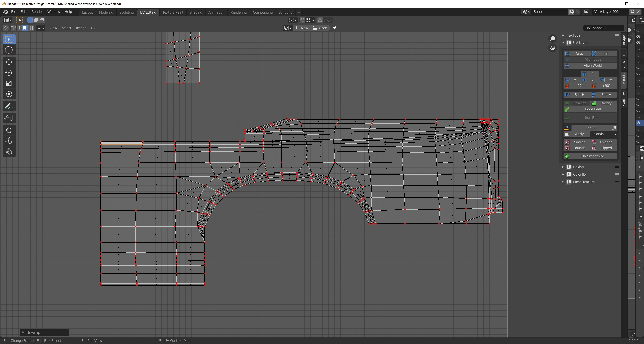Choose the Annotate pencil tool
This screenshot has height=344, width=644.
9,106
